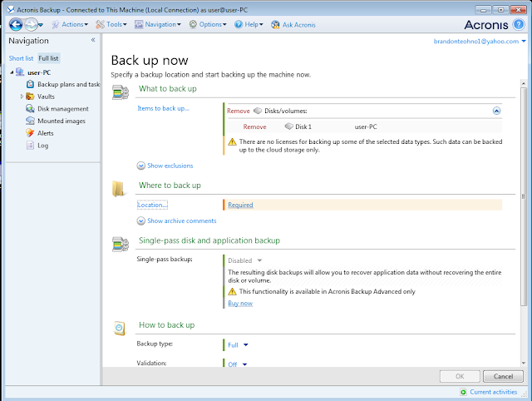Click the Acronis help question mark icon
Screen dimensions: 532x401
tap(519, 24)
